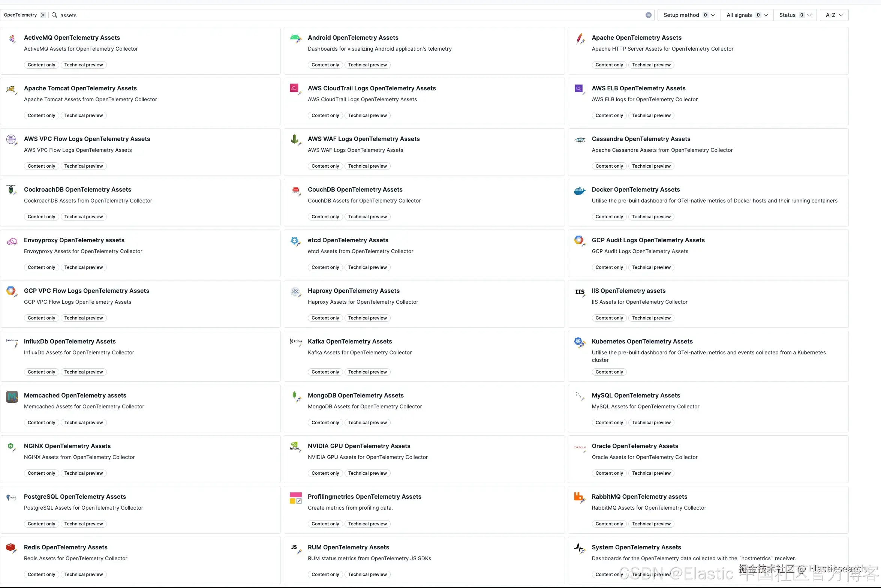Screen dimensions: 881x588
Task: Open the Status filter dropdown
Action: (x=795, y=15)
